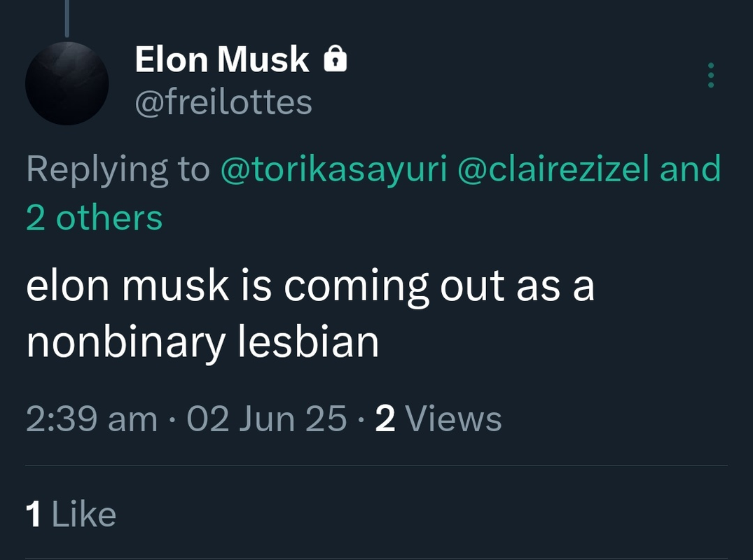Click the word 'and' after @clairezizel
The width and height of the screenshot is (753, 560).
pyautogui.click(x=690, y=170)
